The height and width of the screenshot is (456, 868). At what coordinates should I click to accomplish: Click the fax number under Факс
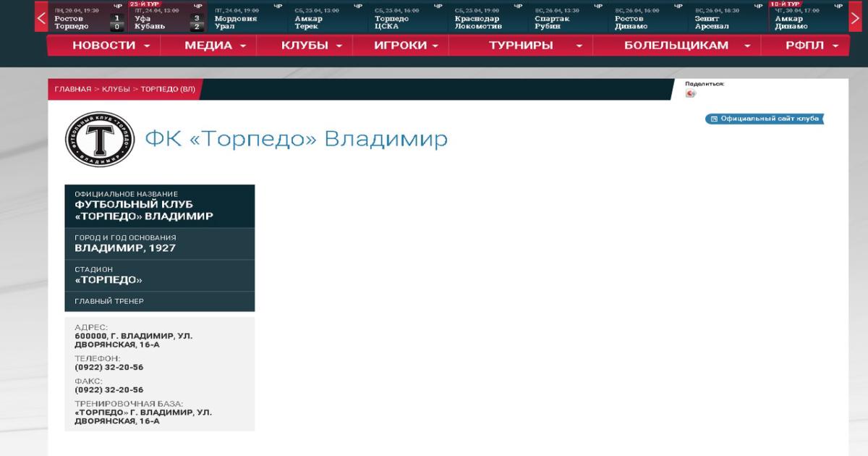click(109, 389)
